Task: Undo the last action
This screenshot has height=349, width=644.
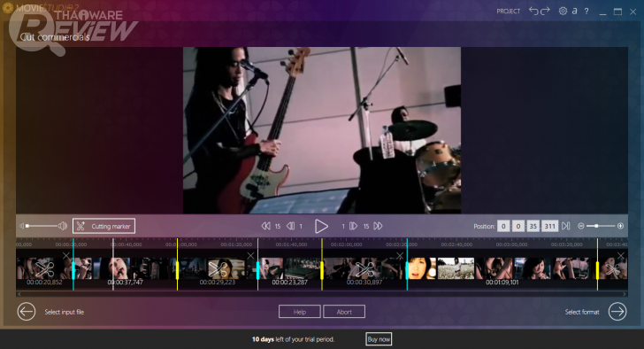Action: pyautogui.click(x=533, y=11)
